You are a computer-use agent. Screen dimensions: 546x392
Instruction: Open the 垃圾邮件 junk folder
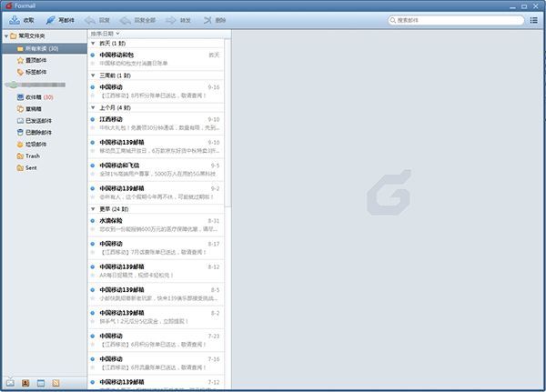tap(35, 144)
